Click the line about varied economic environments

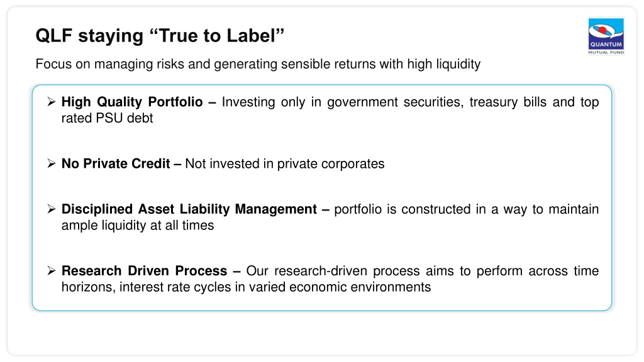pos(246,287)
